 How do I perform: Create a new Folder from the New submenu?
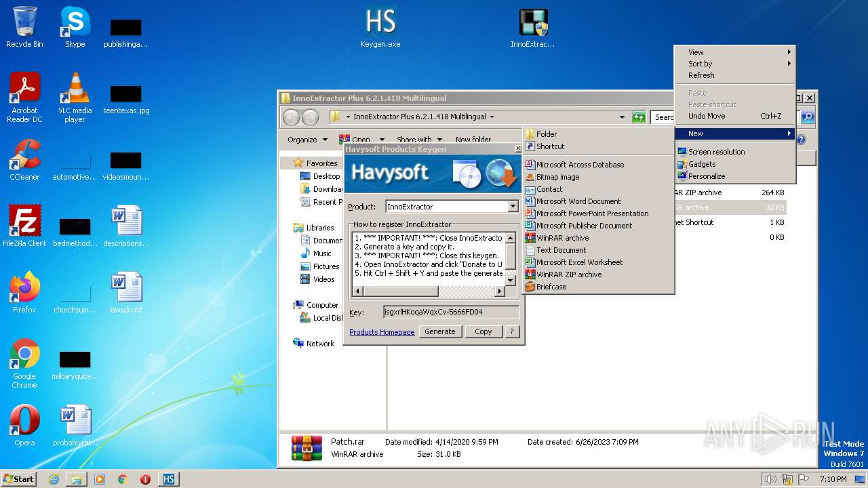pyautogui.click(x=599, y=134)
